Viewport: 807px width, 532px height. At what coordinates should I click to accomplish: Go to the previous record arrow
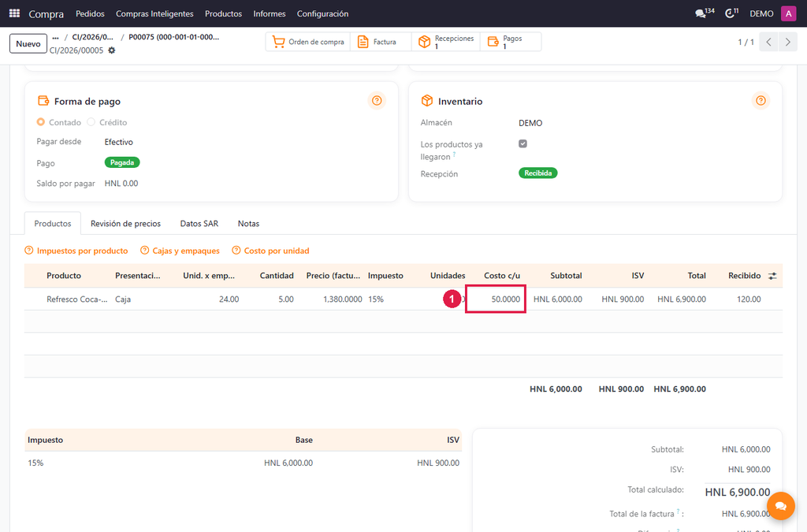pyautogui.click(x=768, y=43)
